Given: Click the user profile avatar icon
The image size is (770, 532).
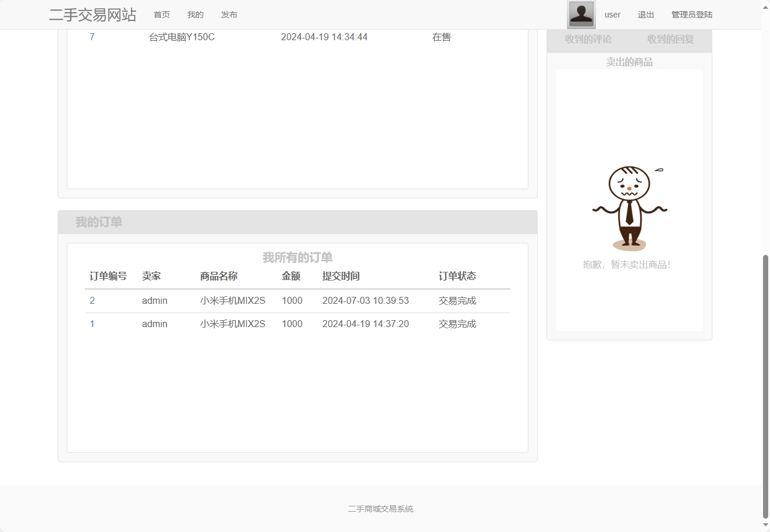Looking at the screenshot, I should coord(580,14).
